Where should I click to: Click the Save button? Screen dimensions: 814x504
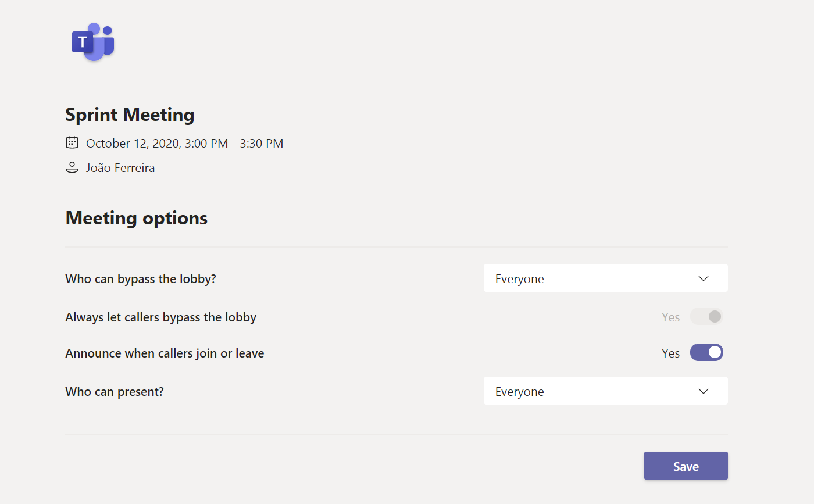click(686, 466)
